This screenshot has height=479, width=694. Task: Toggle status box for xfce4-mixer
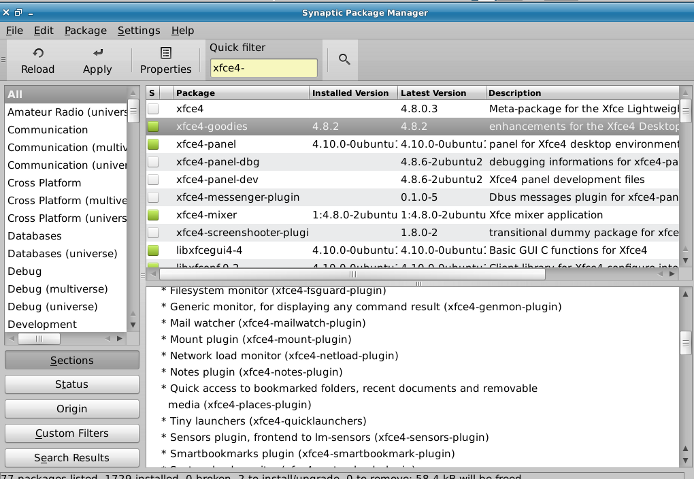[153, 215]
